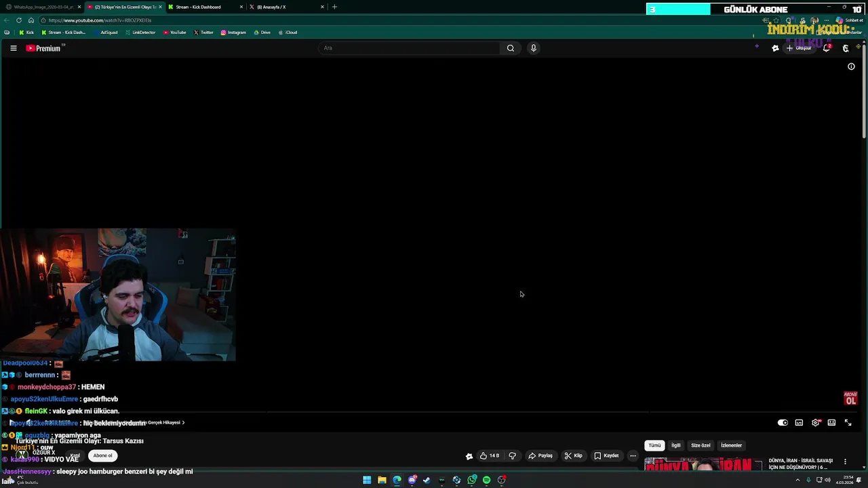Open Windows Start menu
This screenshot has width=868, height=488.
(x=367, y=480)
